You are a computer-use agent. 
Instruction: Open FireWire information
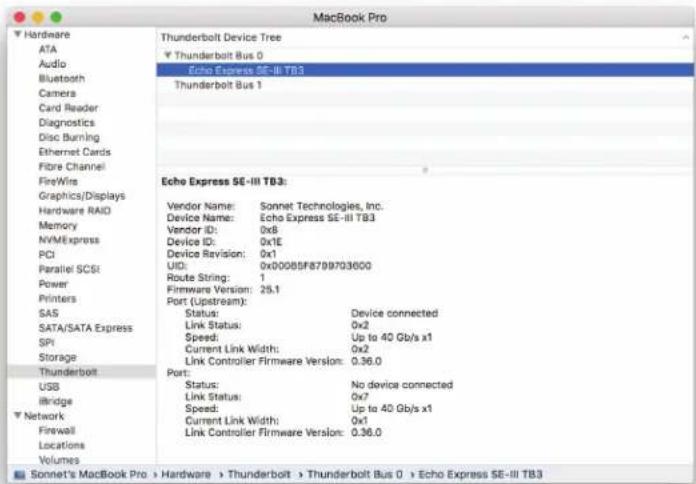pos(58,181)
